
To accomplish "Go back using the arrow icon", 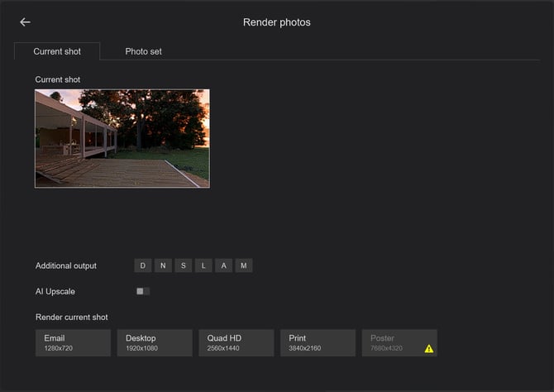I will 25,22.
